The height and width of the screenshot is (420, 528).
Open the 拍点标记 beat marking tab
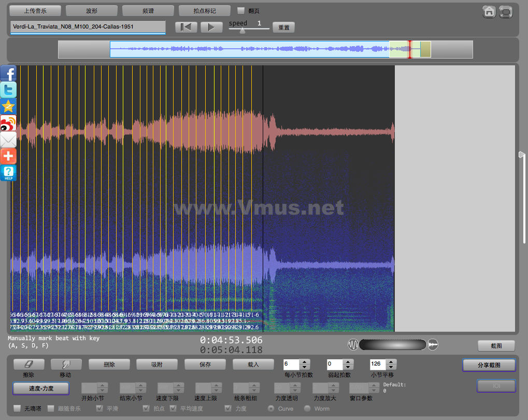[205, 11]
